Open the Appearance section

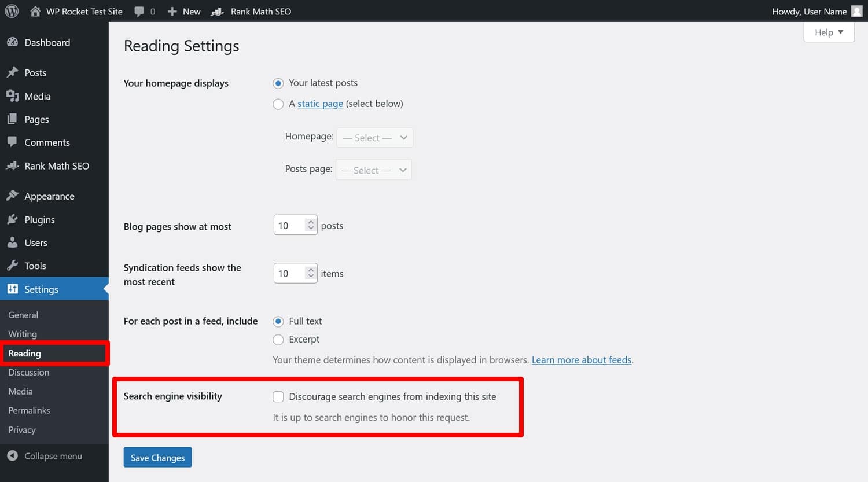pyautogui.click(x=49, y=196)
